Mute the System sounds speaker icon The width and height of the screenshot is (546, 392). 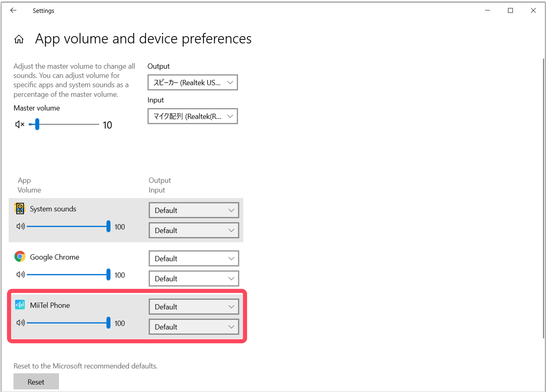[20, 226]
